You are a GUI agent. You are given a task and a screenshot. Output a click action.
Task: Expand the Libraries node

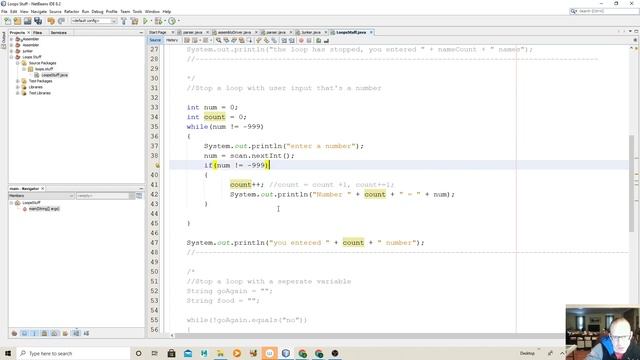pos(18,87)
